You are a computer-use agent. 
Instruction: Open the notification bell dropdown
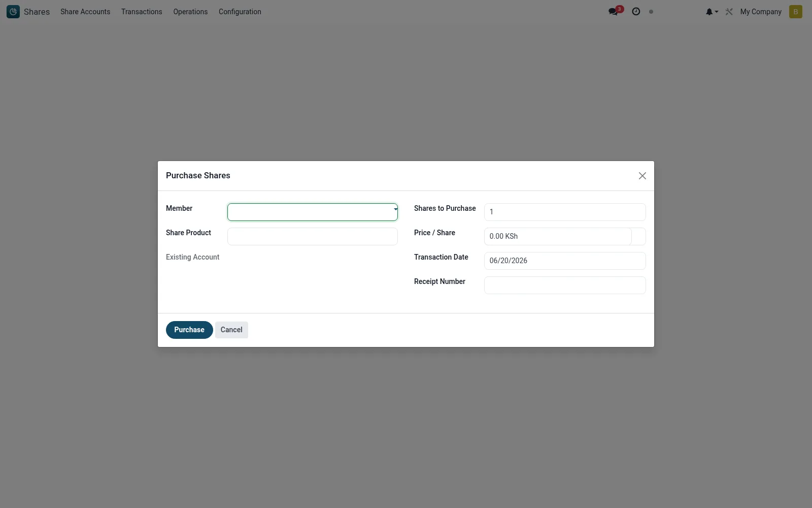[712, 12]
